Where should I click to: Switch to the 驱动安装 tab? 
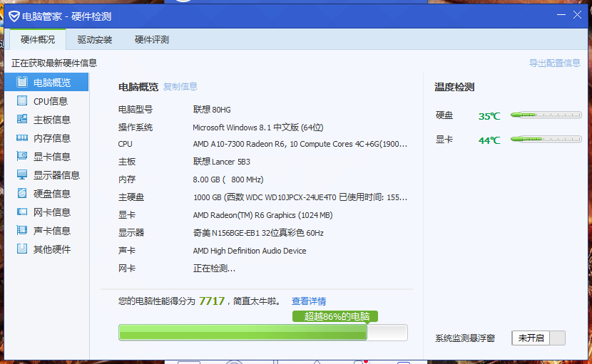tap(95, 40)
